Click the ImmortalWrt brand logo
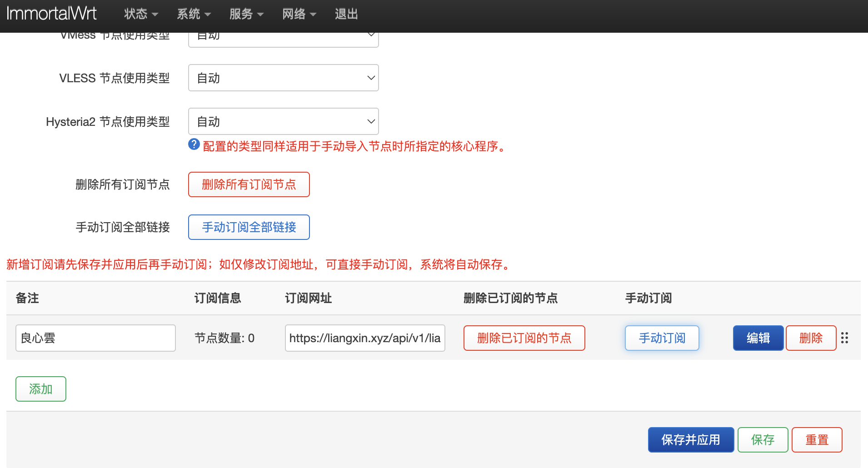868x468 pixels. click(51, 14)
